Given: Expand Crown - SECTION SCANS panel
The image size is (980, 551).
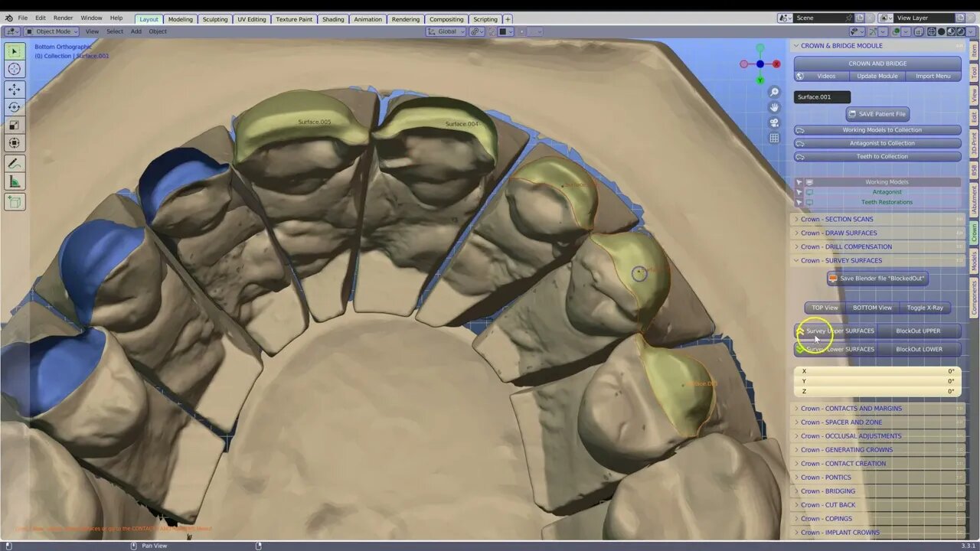Looking at the screenshot, I should [x=877, y=219].
